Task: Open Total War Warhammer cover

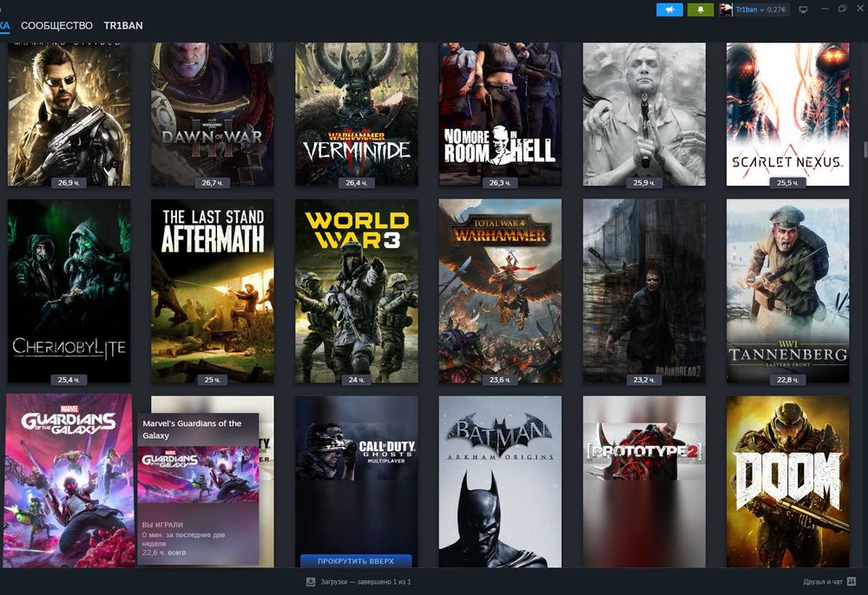Action: (501, 291)
